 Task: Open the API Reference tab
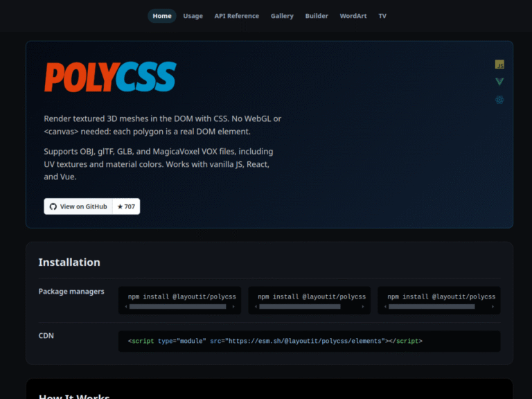(x=236, y=16)
